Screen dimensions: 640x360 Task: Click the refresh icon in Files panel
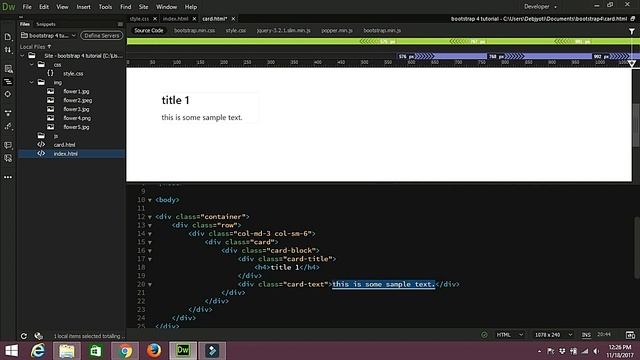24,336
